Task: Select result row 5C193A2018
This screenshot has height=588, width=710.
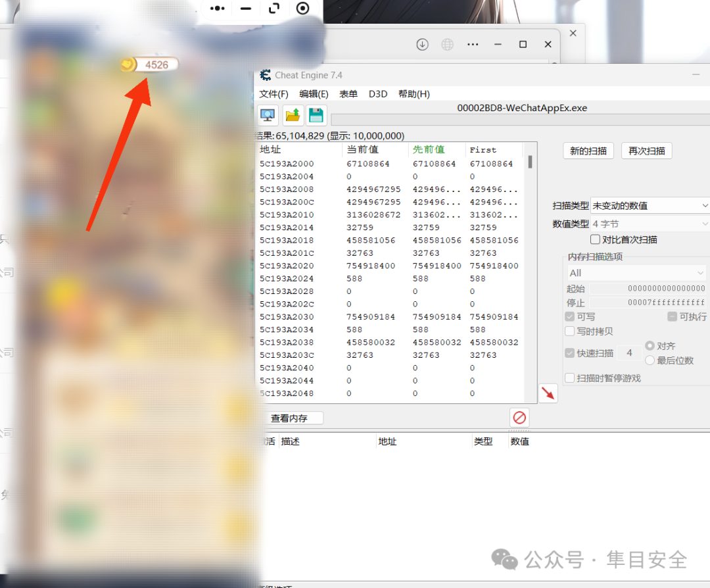Action: click(x=390, y=240)
